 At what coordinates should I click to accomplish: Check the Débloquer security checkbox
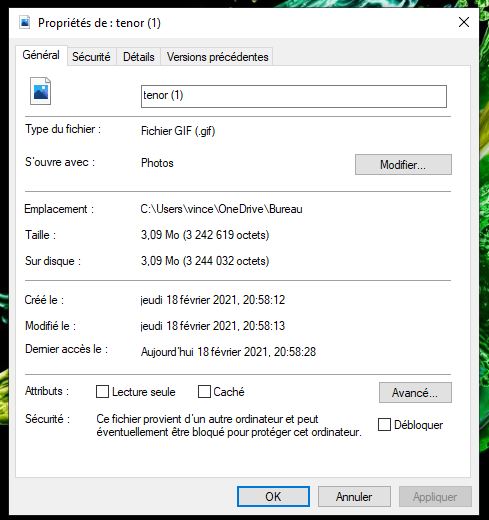coord(384,425)
